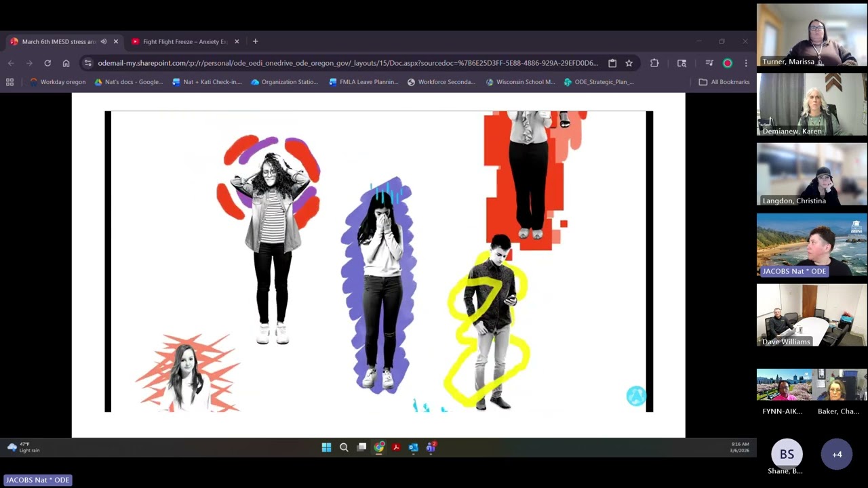Click the Chrome icon on the taskbar
The image size is (868, 488).
(379, 447)
